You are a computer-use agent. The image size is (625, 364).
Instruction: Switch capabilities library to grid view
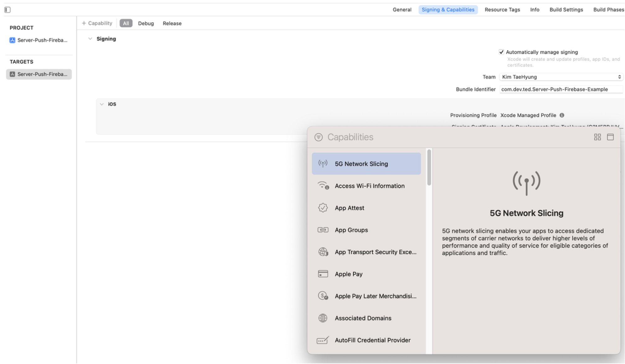tap(597, 137)
